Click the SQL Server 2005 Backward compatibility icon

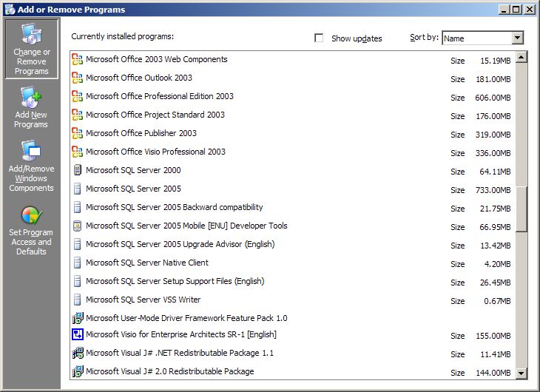pos(78,207)
